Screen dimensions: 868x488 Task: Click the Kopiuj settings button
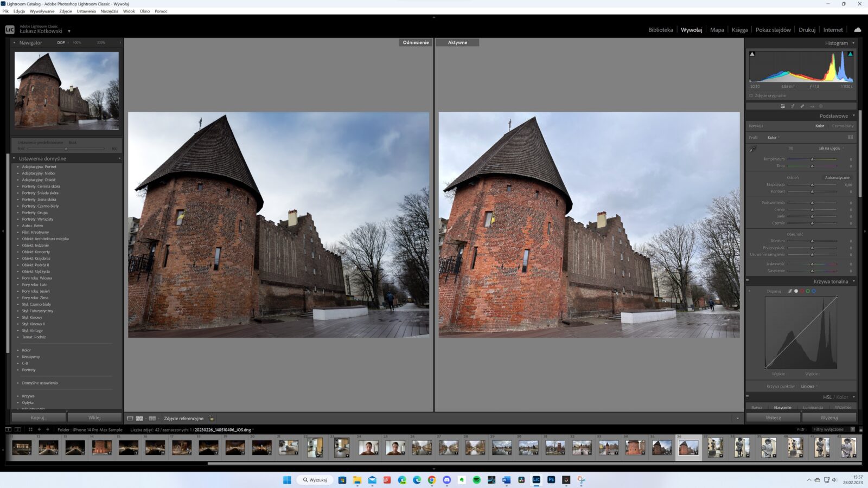pyautogui.click(x=39, y=418)
